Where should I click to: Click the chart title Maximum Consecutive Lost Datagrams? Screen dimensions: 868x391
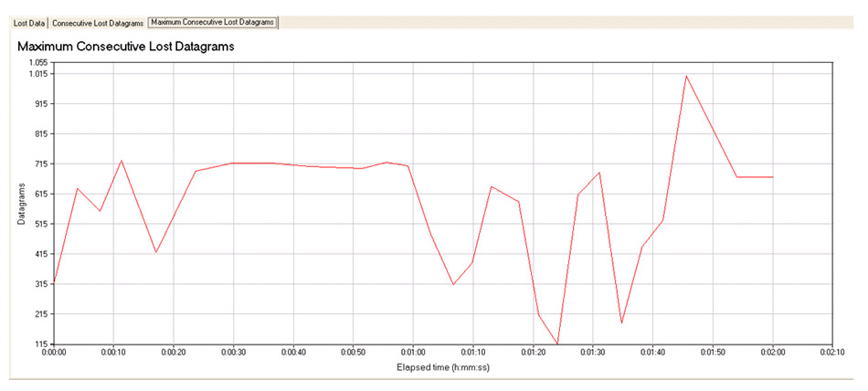coord(127,47)
